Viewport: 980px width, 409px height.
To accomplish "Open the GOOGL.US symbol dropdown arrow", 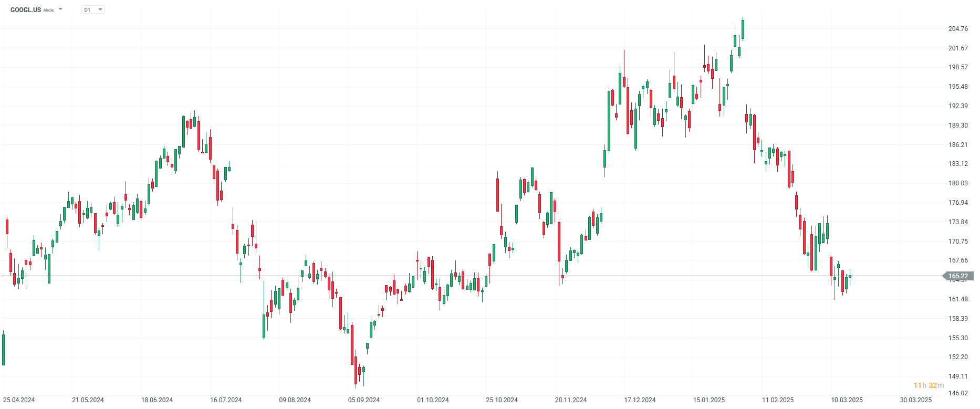I will coord(60,9).
